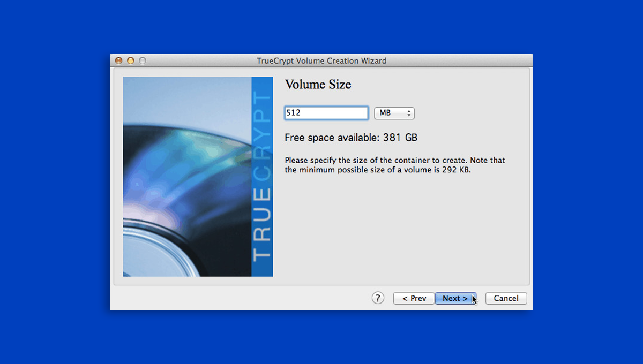Click the 'Free space available: 381 GB' text
643x364 pixels.
point(351,138)
